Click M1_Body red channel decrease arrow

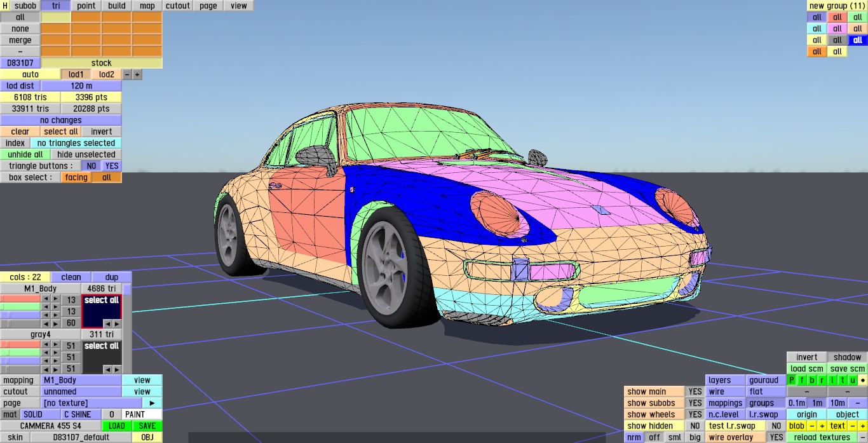click(46, 299)
